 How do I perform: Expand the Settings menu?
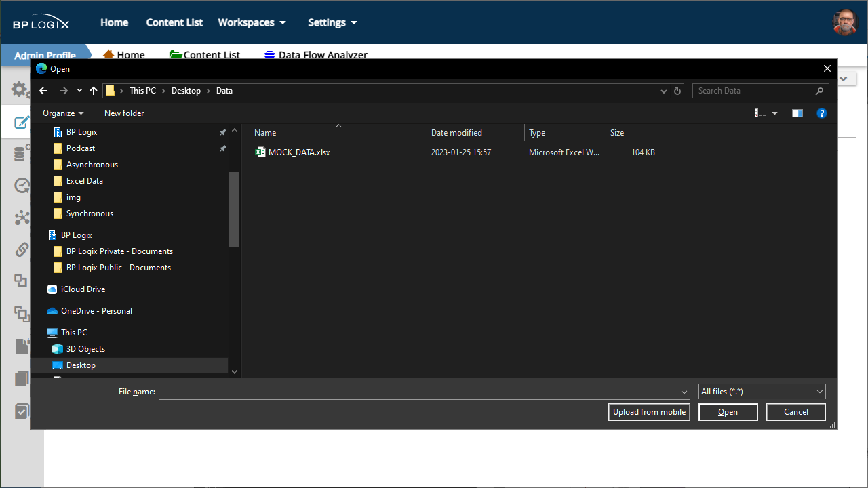click(x=332, y=22)
